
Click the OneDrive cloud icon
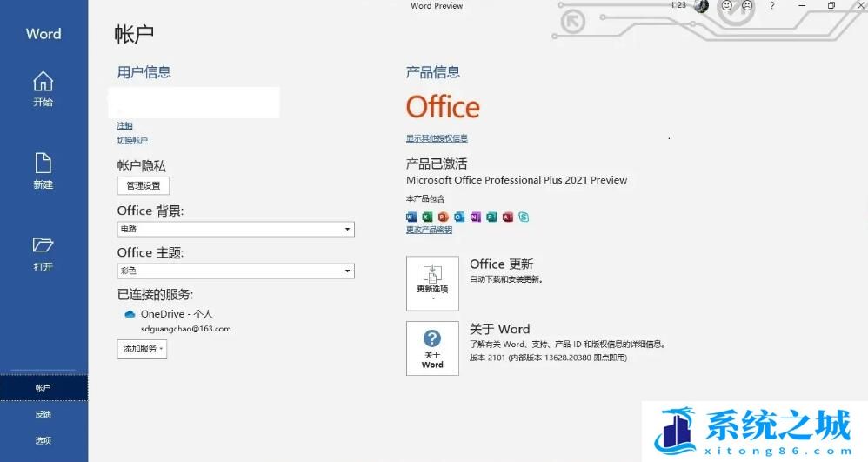[130, 314]
